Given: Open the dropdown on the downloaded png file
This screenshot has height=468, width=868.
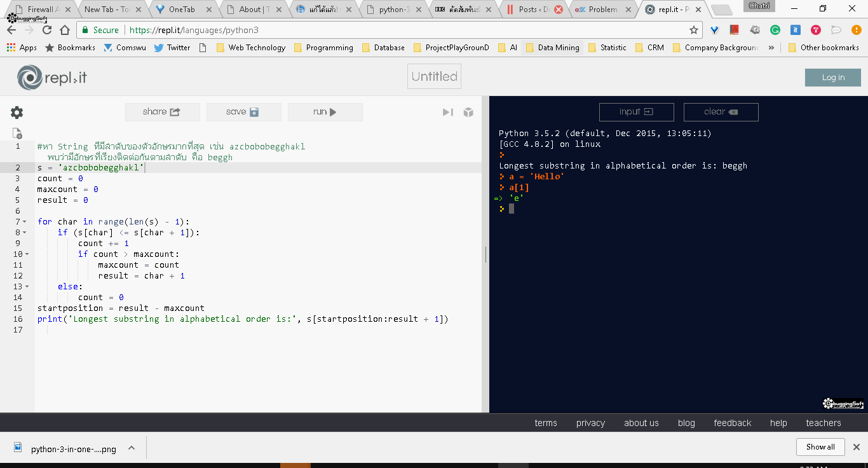Looking at the screenshot, I should click(131, 448).
